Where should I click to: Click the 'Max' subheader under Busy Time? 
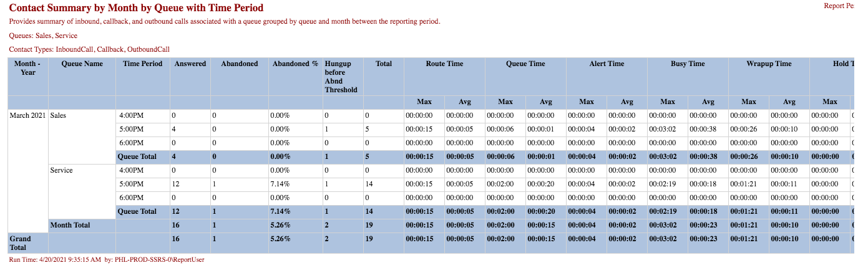coord(668,102)
